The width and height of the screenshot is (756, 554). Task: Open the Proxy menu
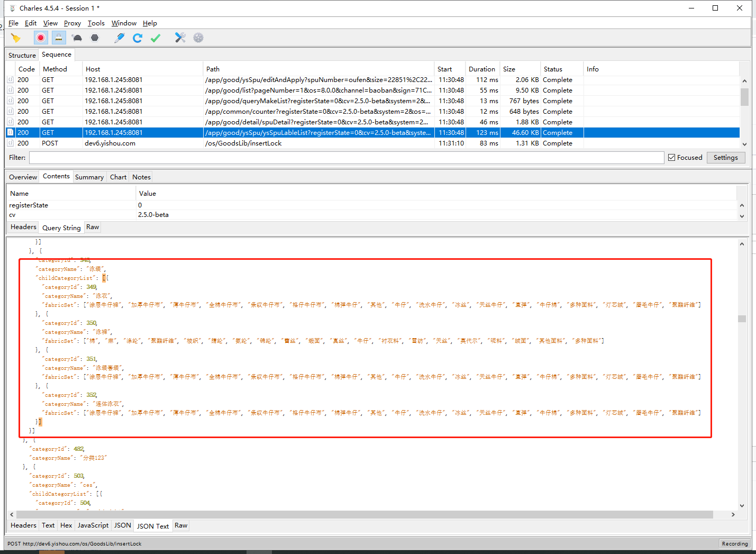[72, 23]
